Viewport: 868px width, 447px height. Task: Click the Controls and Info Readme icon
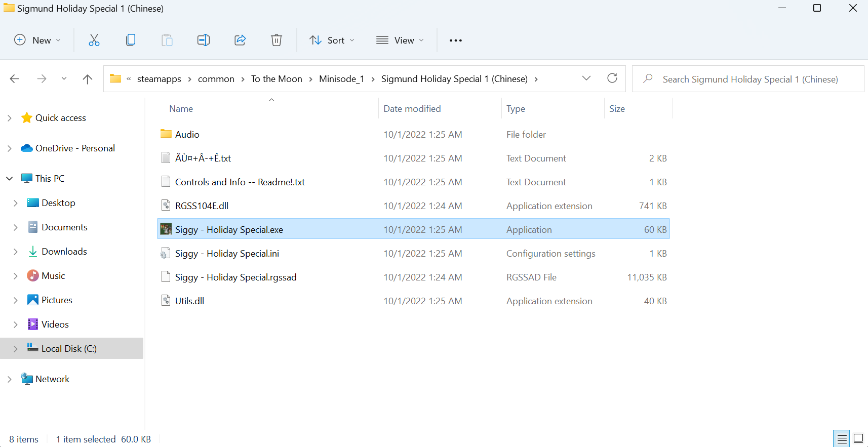click(x=166, y=182)
